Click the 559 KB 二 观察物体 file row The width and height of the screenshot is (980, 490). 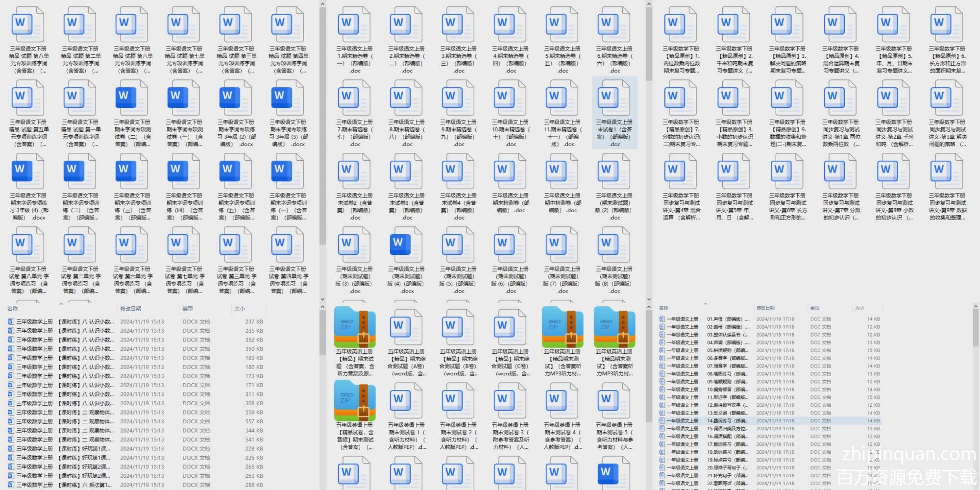coord(98,413)
